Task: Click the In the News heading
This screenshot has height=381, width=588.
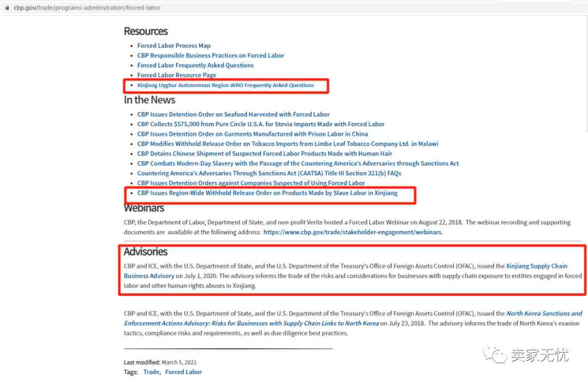Action: (149, 100)
